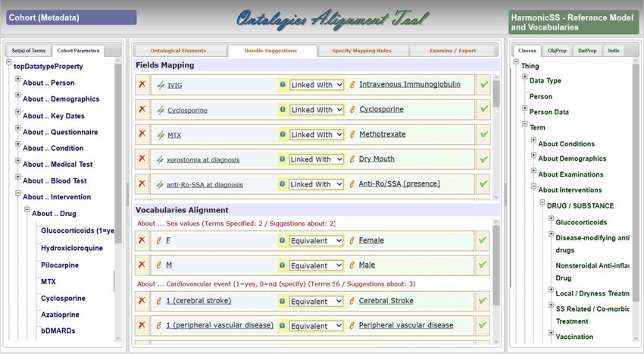Open Dry Mouth term link
The width and height of the screenshot is (644, 354).
click(x=377, y=158)
